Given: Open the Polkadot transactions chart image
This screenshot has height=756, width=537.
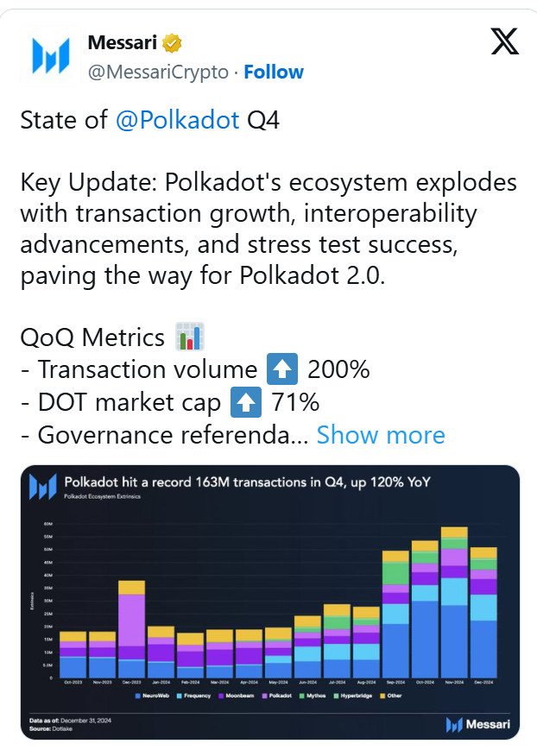Looking at the screenshot, I should pos(270,602).
